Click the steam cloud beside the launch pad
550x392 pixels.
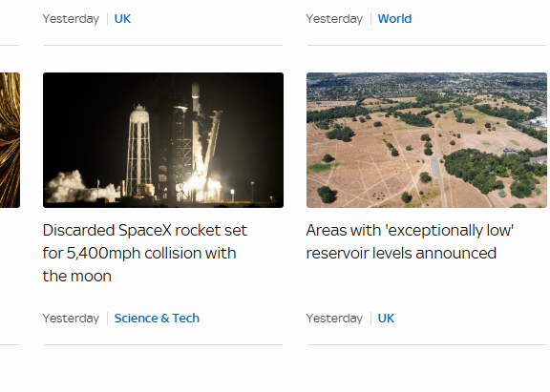75,186
